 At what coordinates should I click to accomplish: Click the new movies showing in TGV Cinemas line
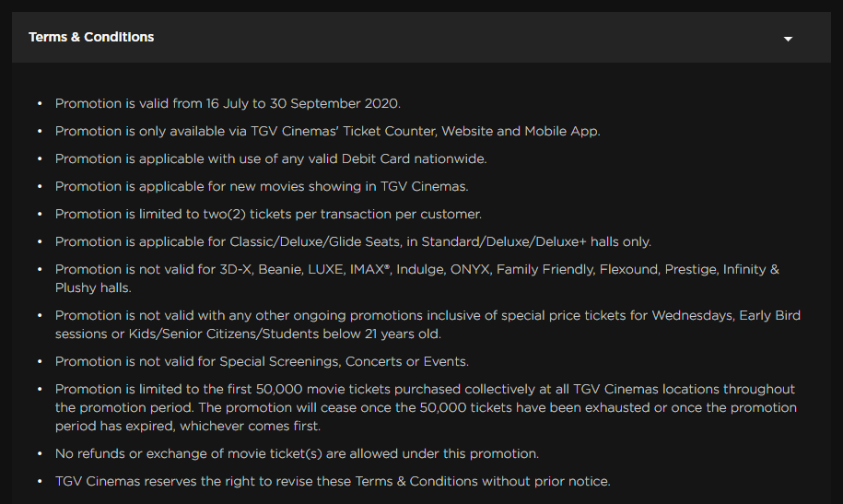tap(262, 186)
